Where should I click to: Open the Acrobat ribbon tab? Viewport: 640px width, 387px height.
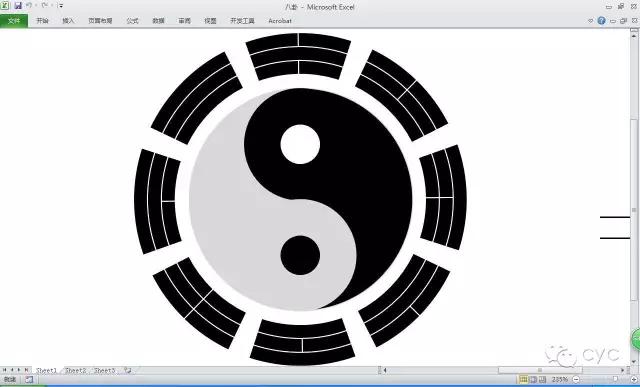coord(280,21)
